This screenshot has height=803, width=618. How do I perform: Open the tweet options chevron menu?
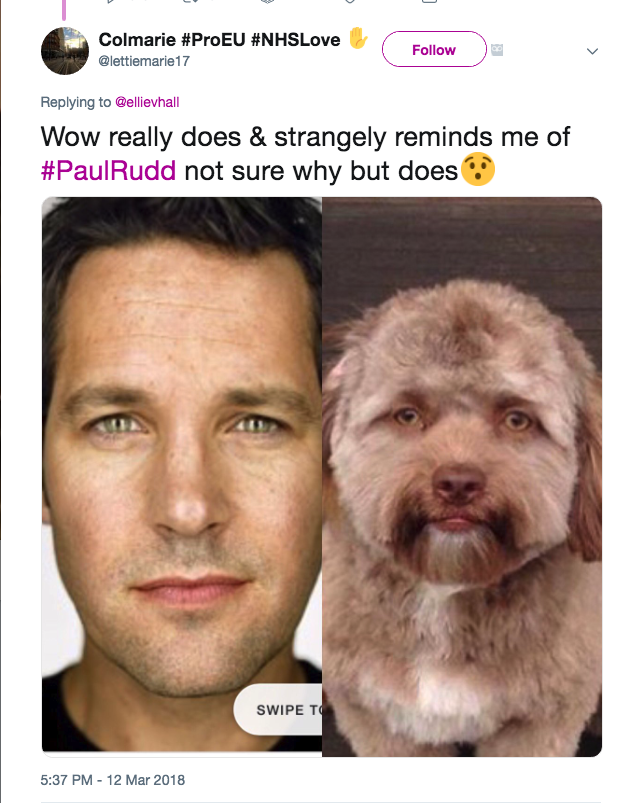pyautogui.click(x=592, y=51)
